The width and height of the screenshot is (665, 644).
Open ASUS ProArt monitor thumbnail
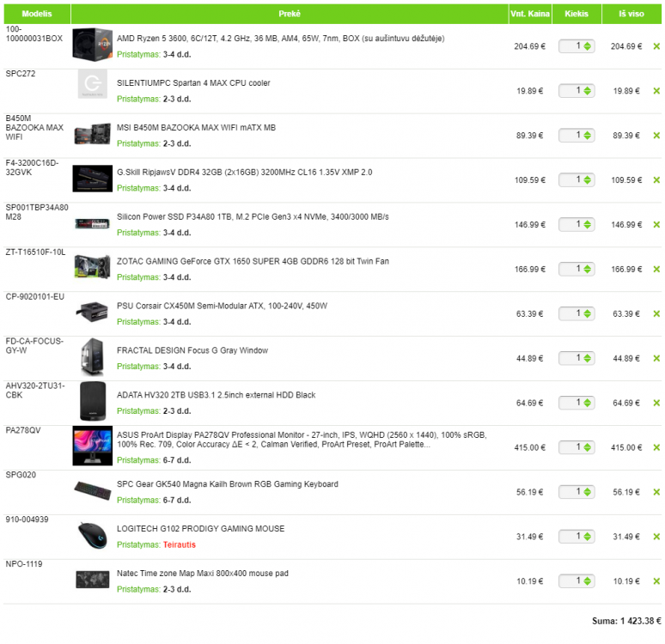tap(93, 446)
